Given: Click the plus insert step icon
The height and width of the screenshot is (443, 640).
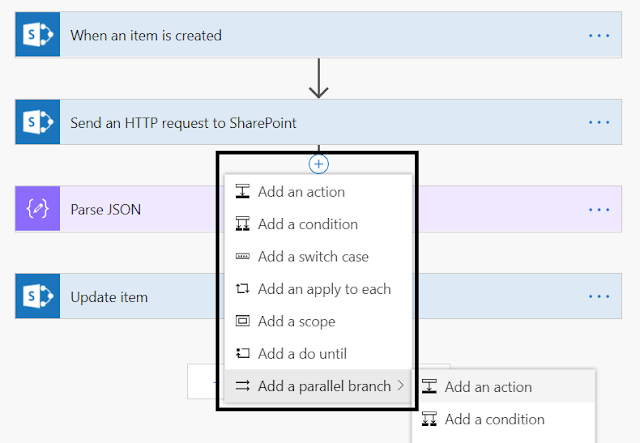Looking at the screenshot, I should [319, 163].
